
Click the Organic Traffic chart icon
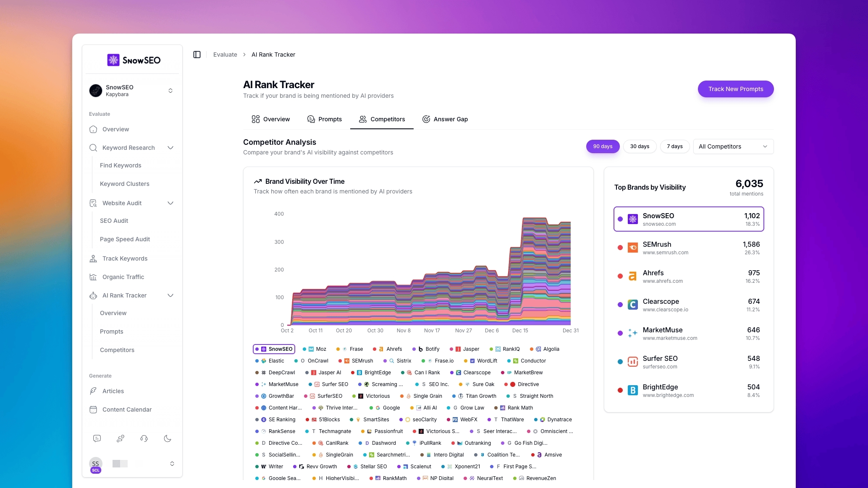click(x=93, y=277)
